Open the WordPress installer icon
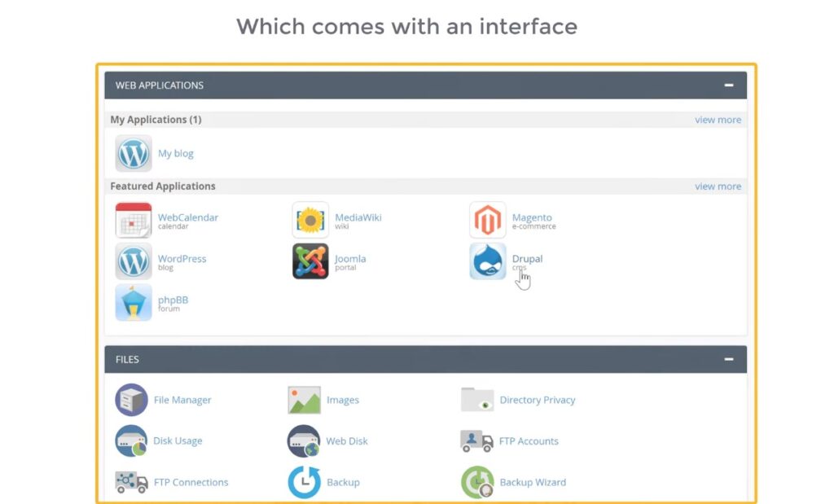 click(133, 261)
